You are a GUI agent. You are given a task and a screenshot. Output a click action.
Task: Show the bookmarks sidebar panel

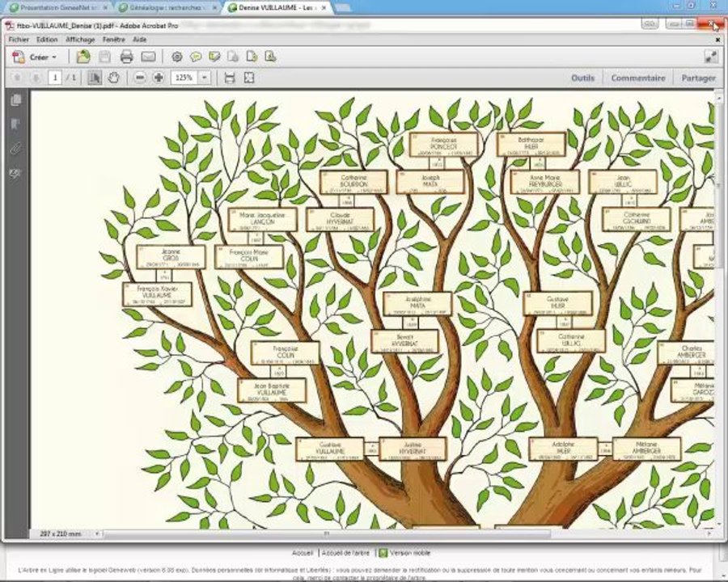point(16,124)
